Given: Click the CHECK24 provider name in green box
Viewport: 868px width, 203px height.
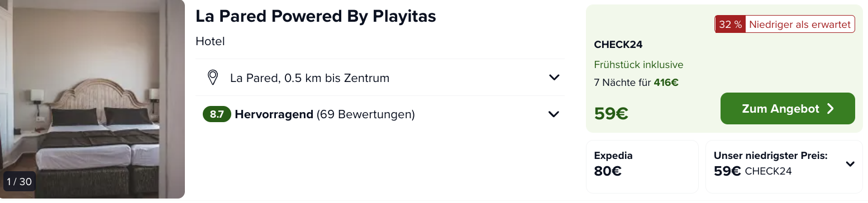Looking at the screenshot, I should click(x=618, y=45).
